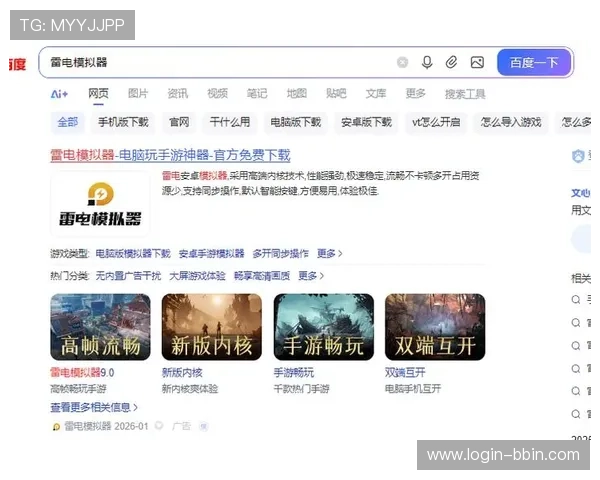Open the 雷电模拟器9.0 link
The image size is (600, 480).
pos(82,372)
